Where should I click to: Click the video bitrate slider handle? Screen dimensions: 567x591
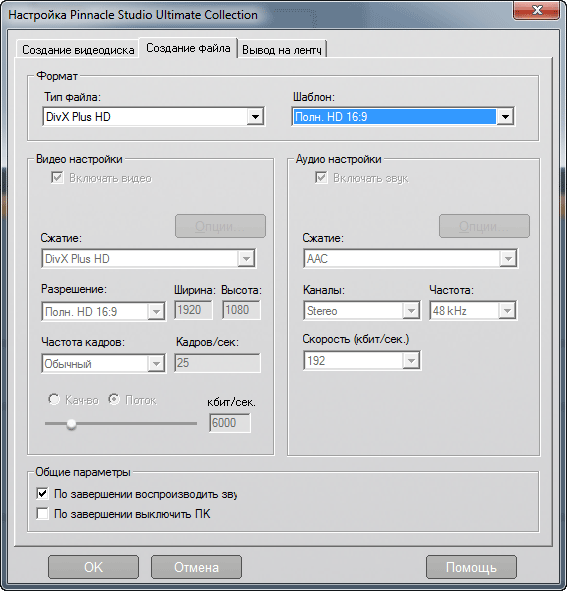pos(71,424)
